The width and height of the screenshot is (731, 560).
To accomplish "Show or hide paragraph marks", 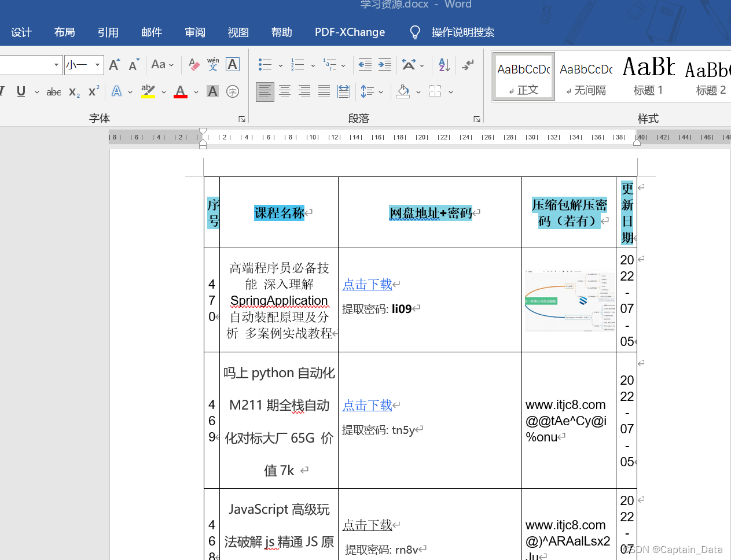I will [468, 65].
